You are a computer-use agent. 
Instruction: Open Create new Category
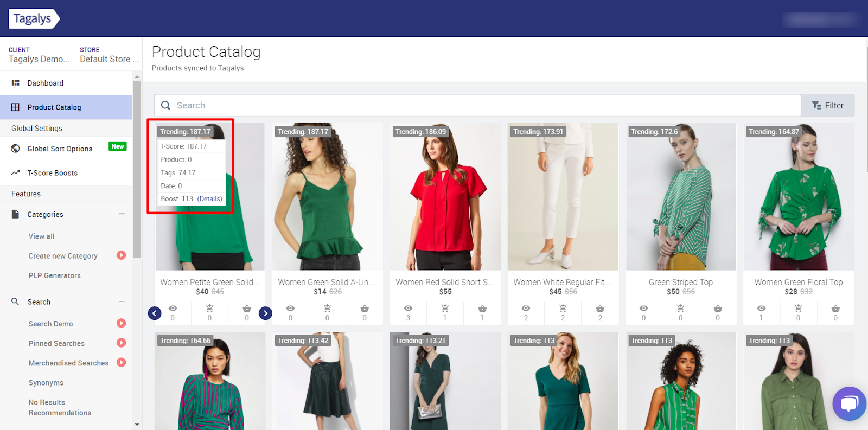click(x=63, y=256)
